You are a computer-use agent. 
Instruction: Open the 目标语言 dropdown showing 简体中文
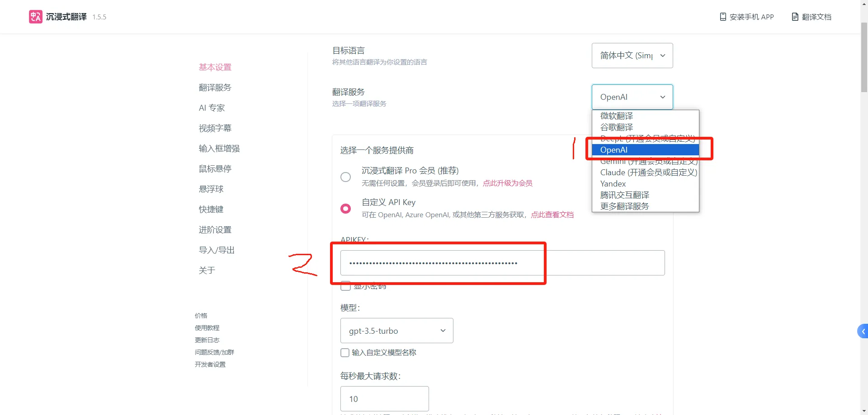click(632, 55)
